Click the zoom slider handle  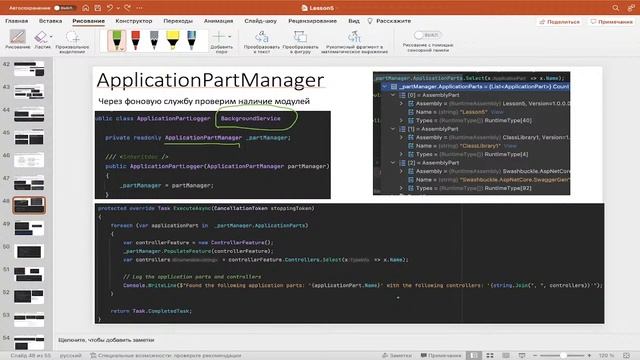[563, 356]
